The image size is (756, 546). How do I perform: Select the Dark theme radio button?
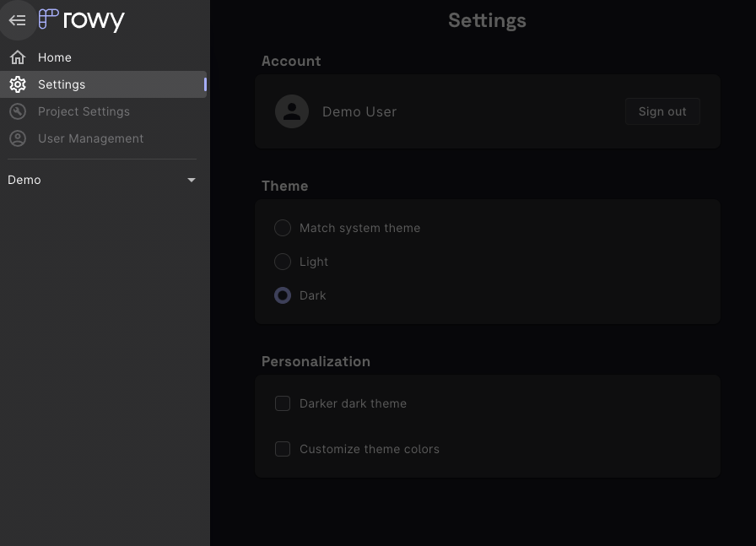pyautogui.click(x=283, y=295)
